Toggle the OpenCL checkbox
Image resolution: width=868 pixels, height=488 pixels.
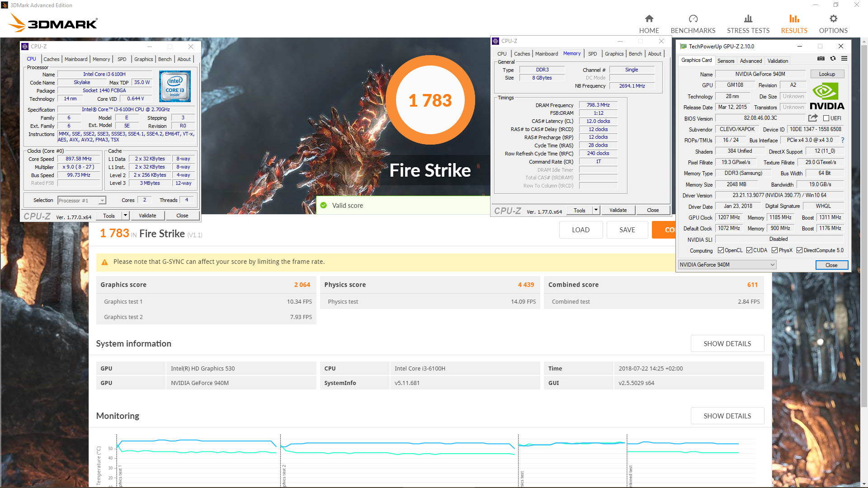[x=721, y=250]
